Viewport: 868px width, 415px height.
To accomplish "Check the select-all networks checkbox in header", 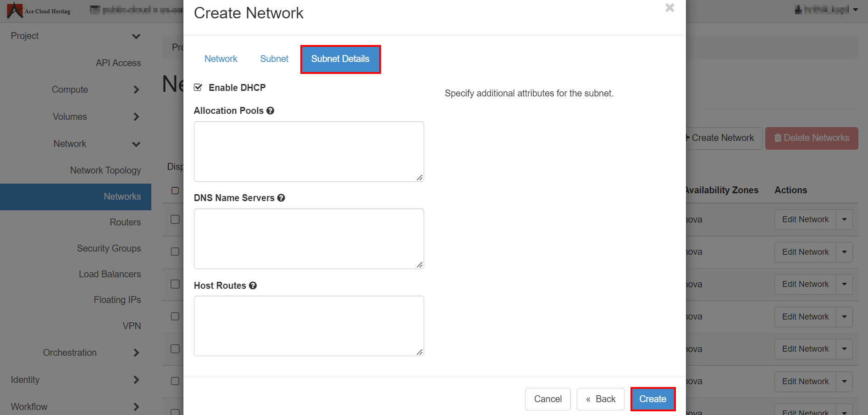I will pos(175,191).
